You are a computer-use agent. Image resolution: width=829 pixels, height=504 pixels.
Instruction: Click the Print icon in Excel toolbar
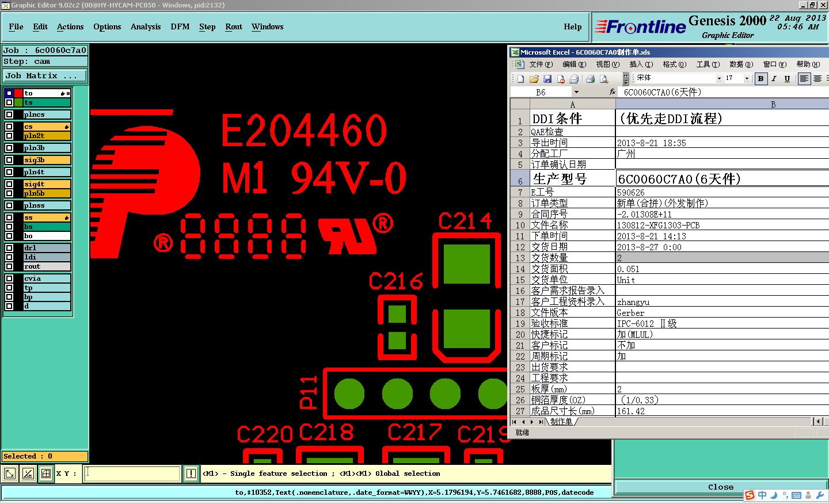(590, 79)
